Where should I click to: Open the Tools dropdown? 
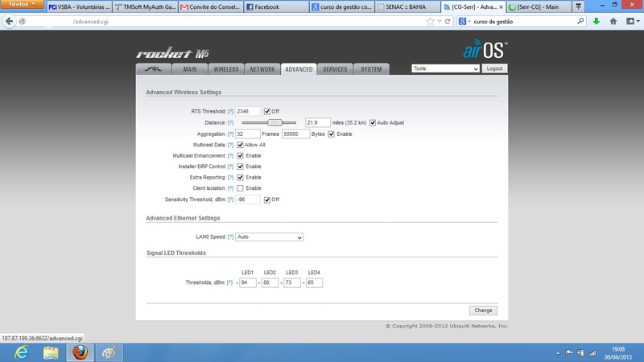point(445,68)
